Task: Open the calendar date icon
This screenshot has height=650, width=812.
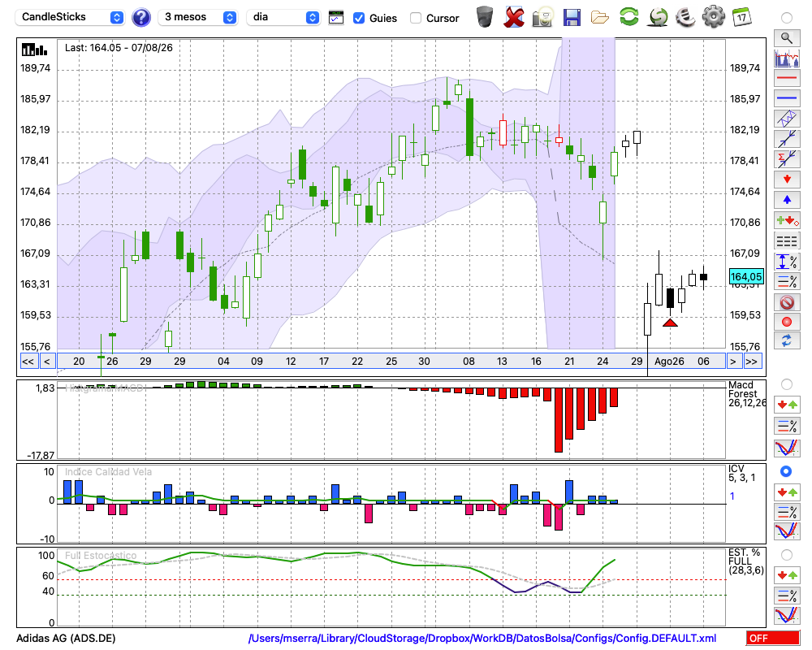Action: click(x=741, y=17)
